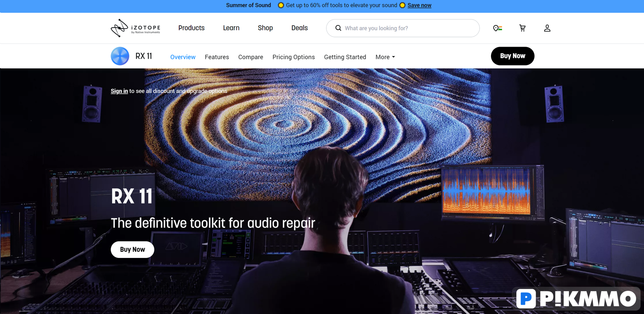Viewport: 644px width, 314px height.
Task: Open the Getting Started tab
Action: pyautogui.click(x=345, y=57)
